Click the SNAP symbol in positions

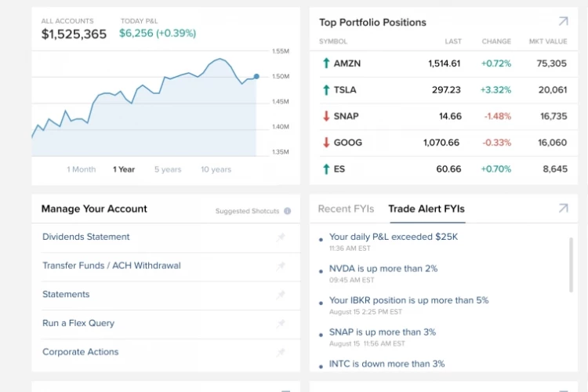[346, 116]
